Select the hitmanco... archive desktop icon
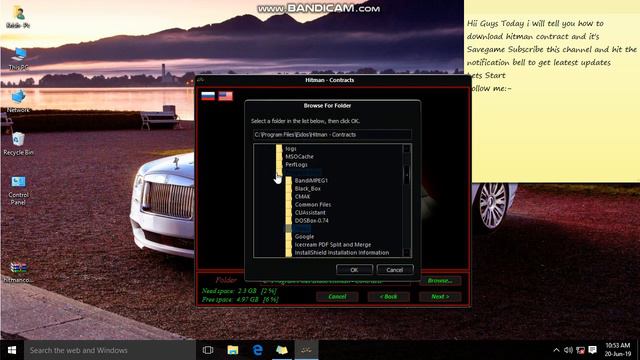This screenshot has height=360, width=640. (x=18, y=272)
